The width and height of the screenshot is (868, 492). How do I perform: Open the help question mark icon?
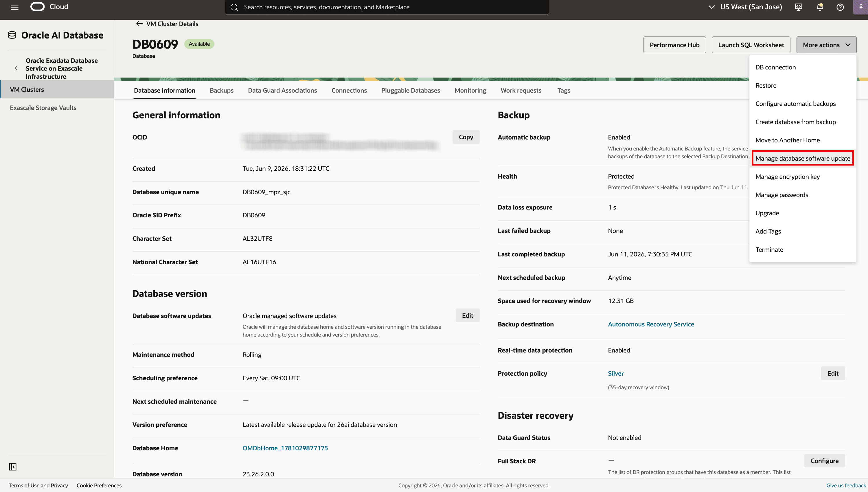coord(840,7)
